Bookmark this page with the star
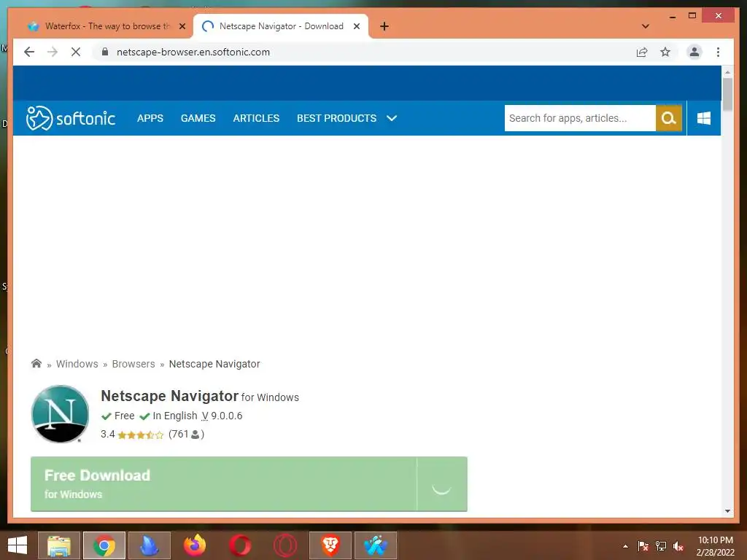Screen dimensions: 747x560 [665, 52]
